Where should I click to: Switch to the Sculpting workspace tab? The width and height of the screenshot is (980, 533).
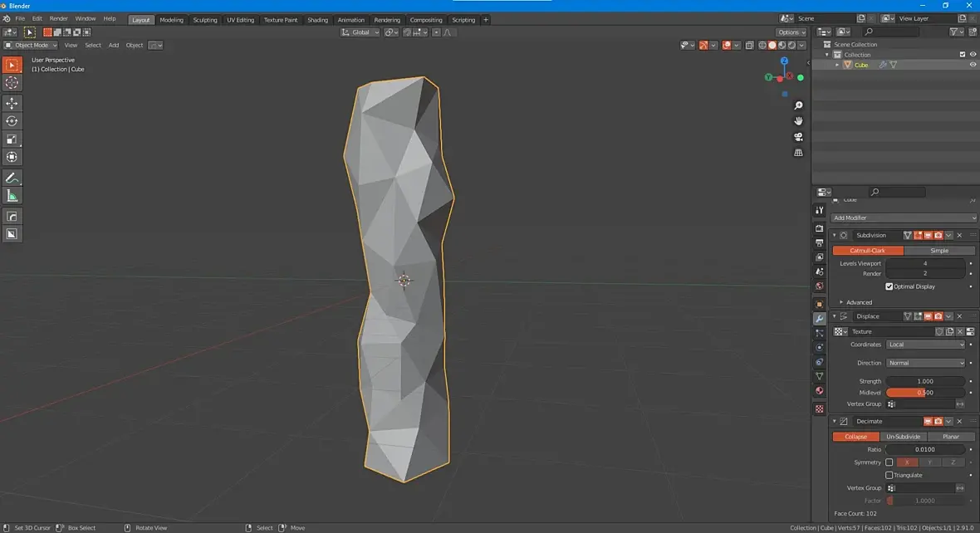pos(204,19)
